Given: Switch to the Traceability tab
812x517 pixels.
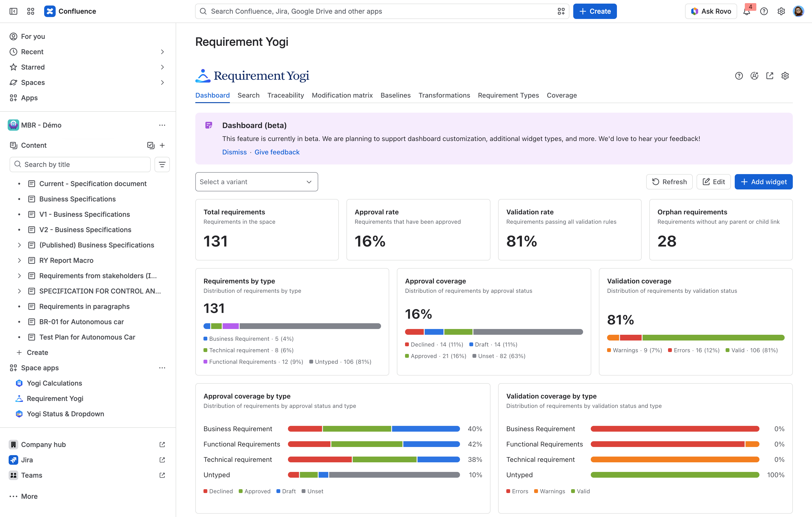Looking at the screenshot, I should pos(286,95).
